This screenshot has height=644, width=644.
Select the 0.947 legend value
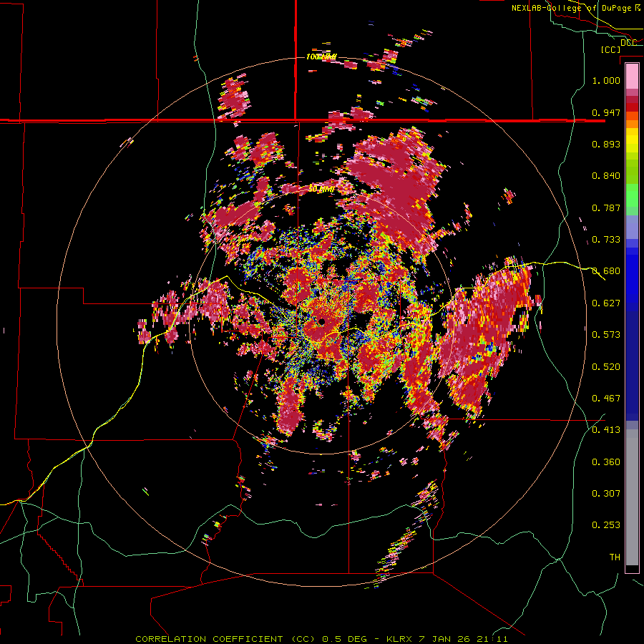click(x=606, y=112)
